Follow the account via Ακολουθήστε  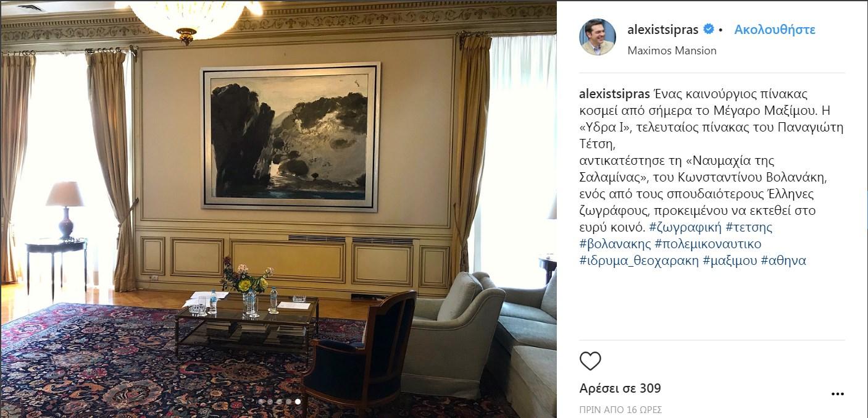click(x=775, y=30)
